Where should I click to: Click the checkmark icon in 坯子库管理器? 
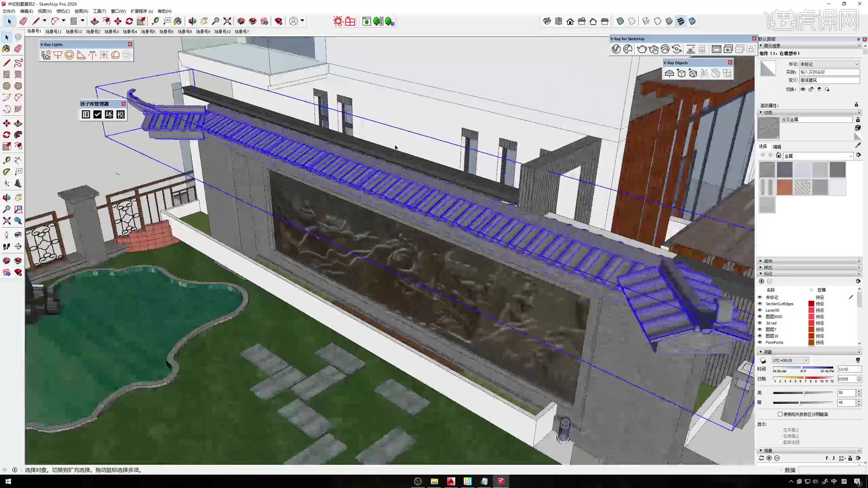pyautogui.click(x=97, y=114)
